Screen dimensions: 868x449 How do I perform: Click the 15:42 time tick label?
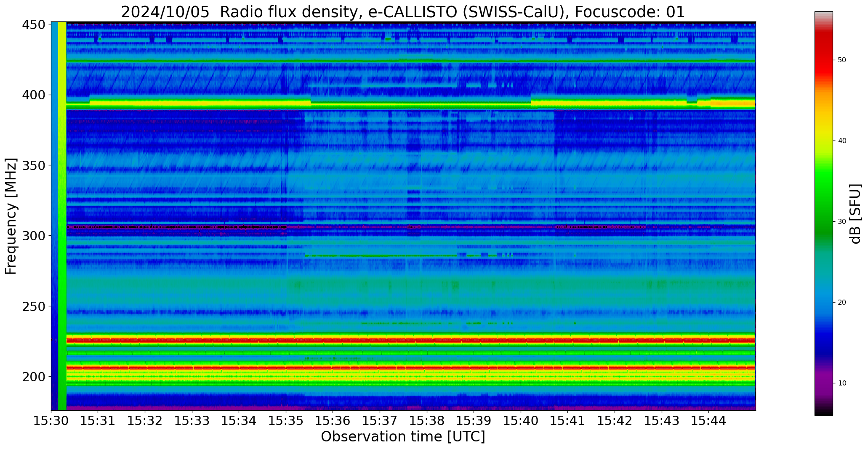(x=615, y=420)
